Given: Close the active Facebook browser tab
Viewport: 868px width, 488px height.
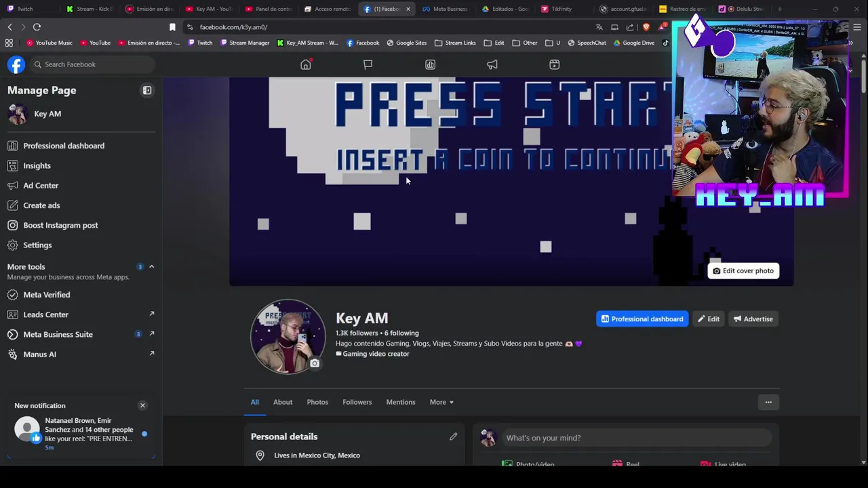Looking at the screenshot, I should [408, 9].
